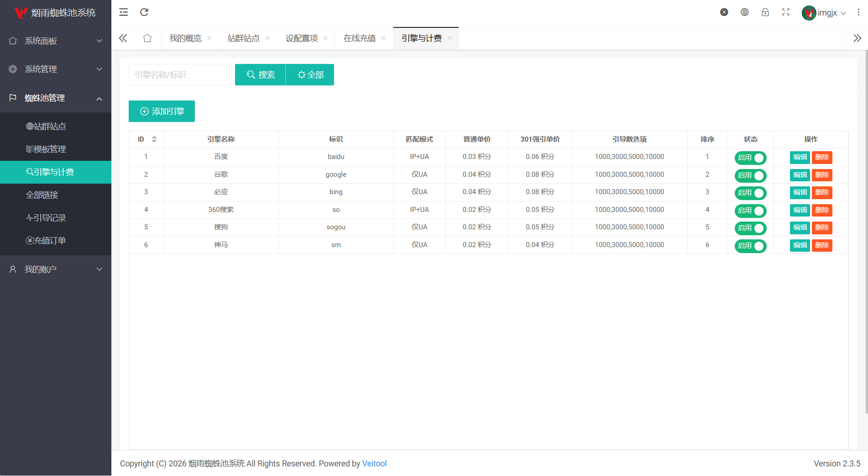Viewport: 868px width, 476px height.
Task: Click the refresh page icon
Action: [x=144, y=12]
